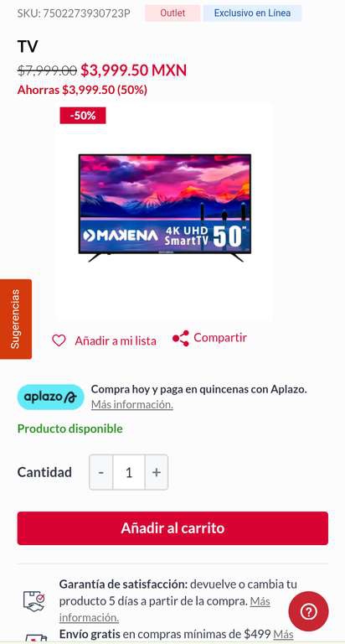Tap the -50% discount badge
The image size is (345, 644).
coord(83,116)
